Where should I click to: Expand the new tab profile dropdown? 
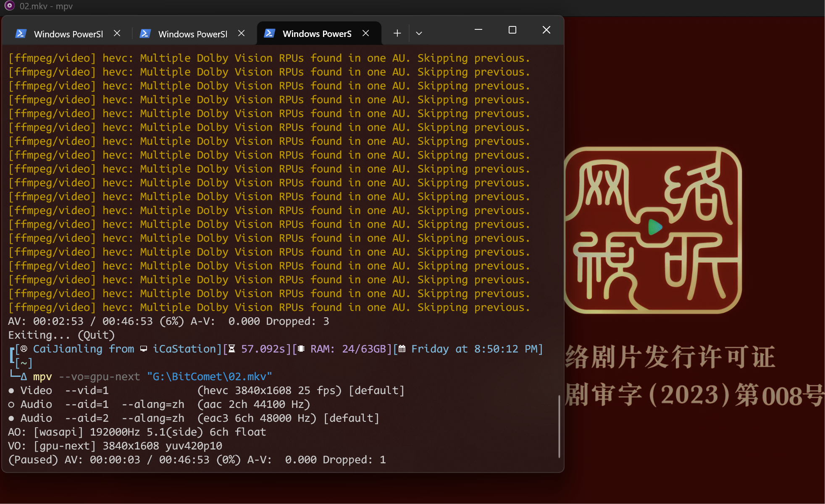419,33
